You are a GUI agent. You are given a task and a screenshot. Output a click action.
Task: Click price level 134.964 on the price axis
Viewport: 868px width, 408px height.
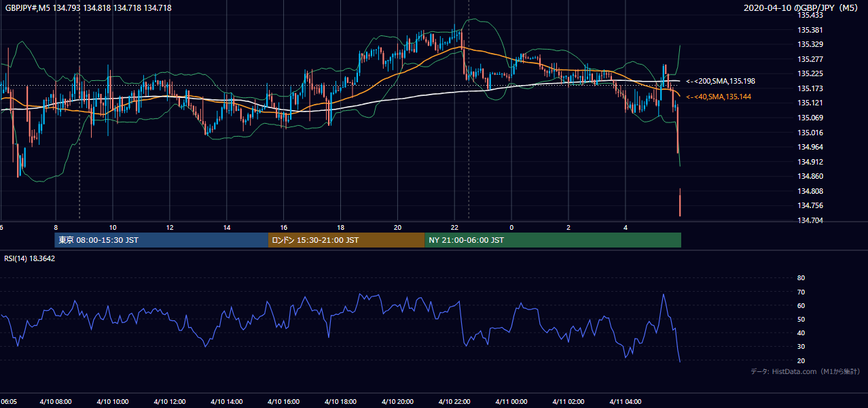[810, 147]
